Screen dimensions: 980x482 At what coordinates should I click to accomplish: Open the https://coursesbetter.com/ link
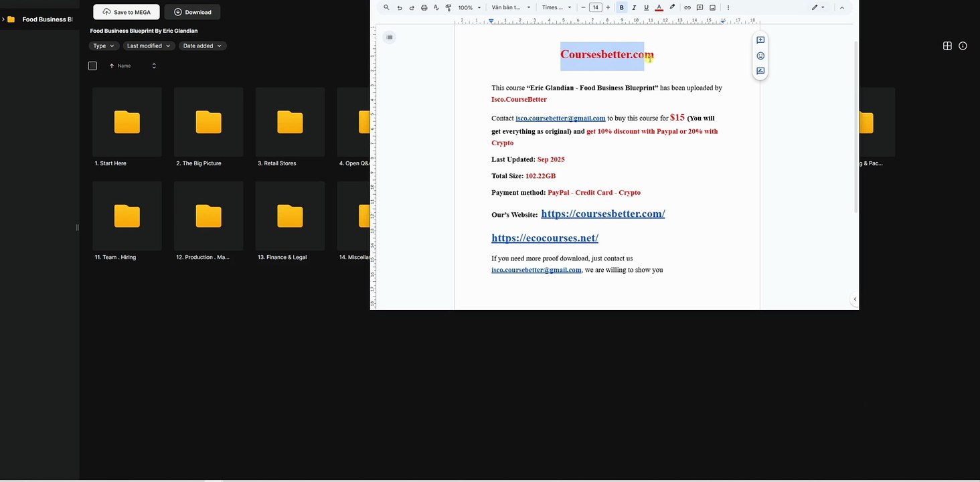[x=602, y=214]
